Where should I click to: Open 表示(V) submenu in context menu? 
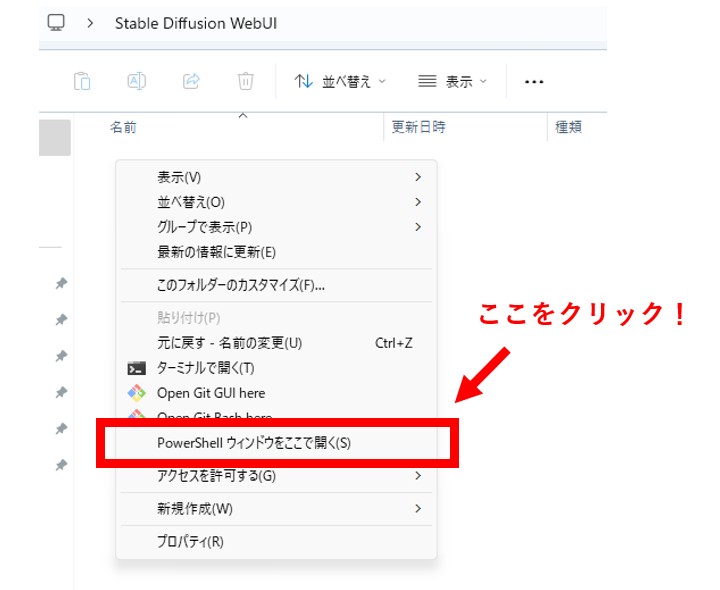pyautogui.click(x=276, y=177)
